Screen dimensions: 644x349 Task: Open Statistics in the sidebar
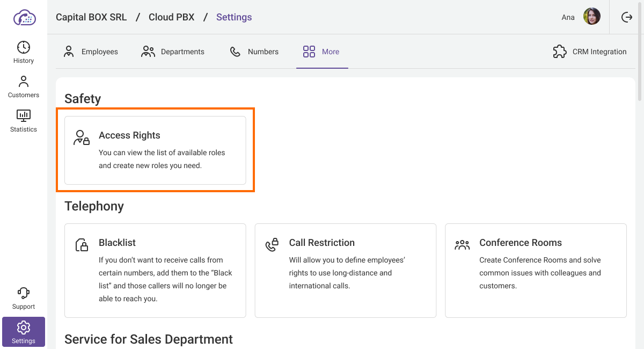[24, 121]
